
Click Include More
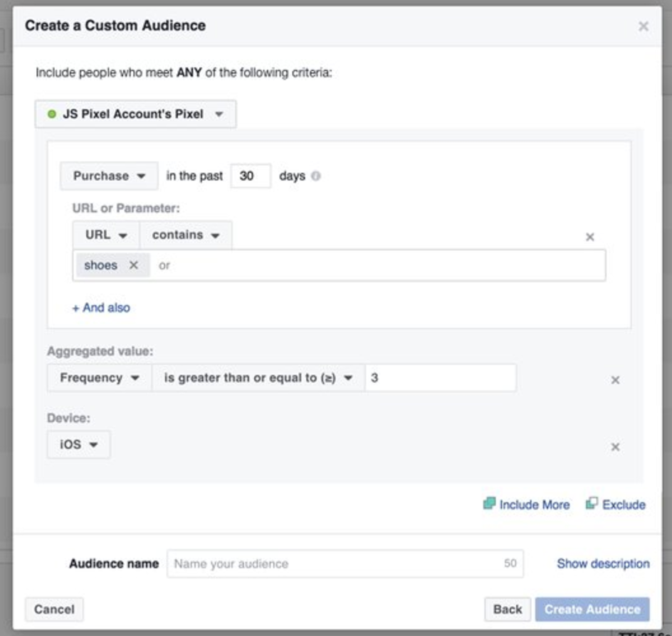(527, 504)
